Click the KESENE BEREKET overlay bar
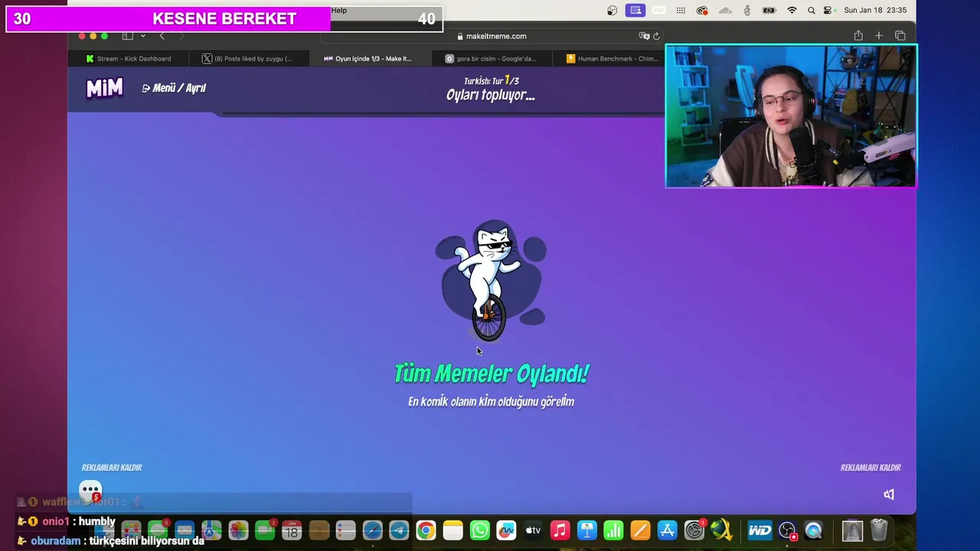 click(224, 18)
